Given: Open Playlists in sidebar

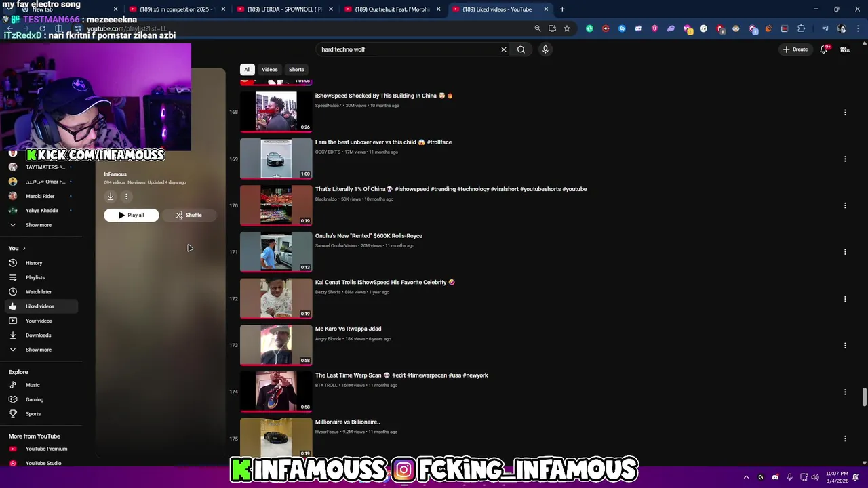Looking at the screenshot, I should pos(41,277).
